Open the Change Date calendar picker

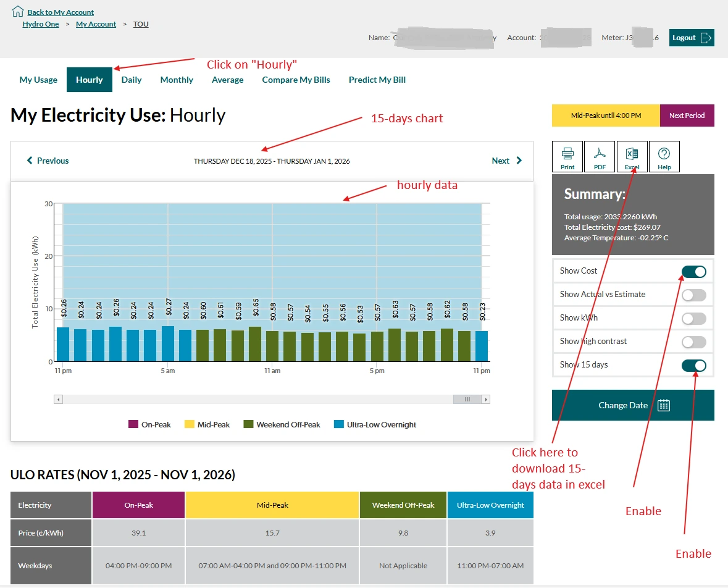tap(633, 405)
